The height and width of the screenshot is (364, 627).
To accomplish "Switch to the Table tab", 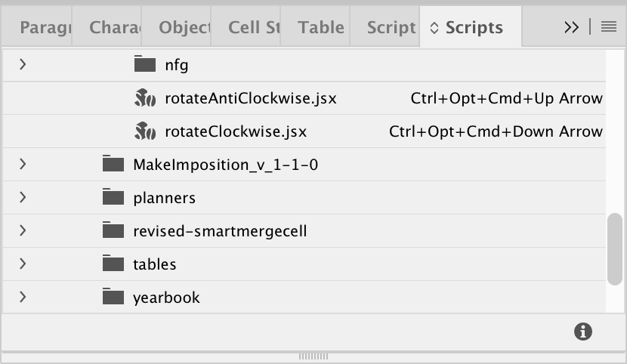I will [320, 28].
